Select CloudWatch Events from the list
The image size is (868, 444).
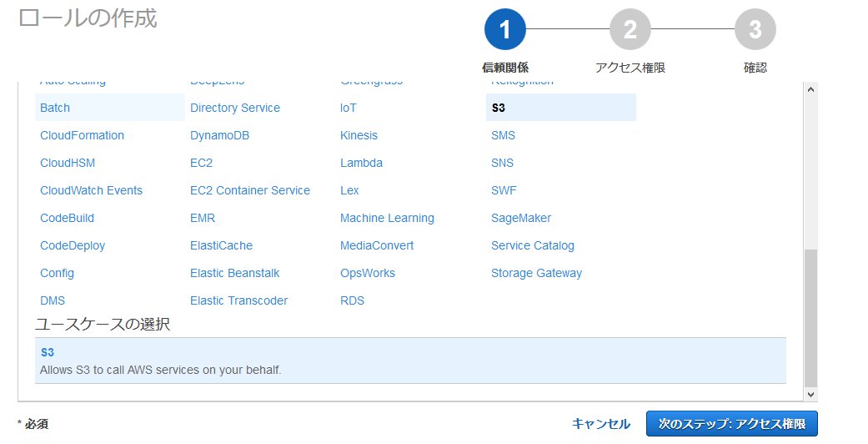click(91, 190)
